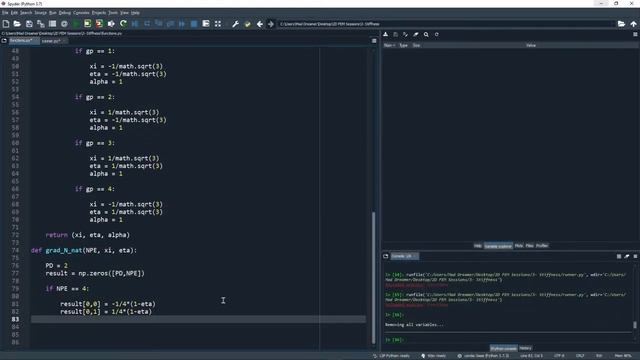
Task: Switch to the Plots pane tab
Action: pos(519,246)
